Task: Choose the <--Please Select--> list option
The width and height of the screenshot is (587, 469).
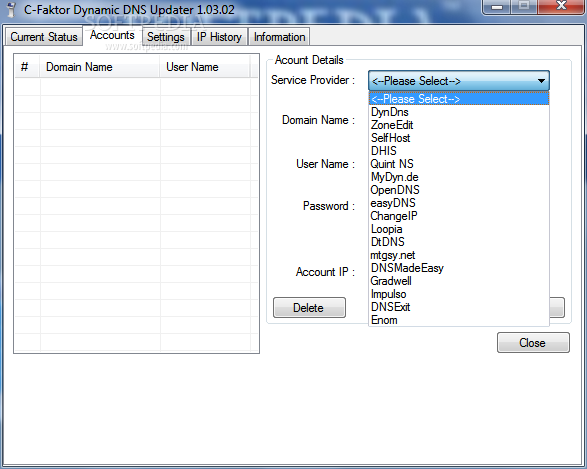Action: click(x=459, y=99)
